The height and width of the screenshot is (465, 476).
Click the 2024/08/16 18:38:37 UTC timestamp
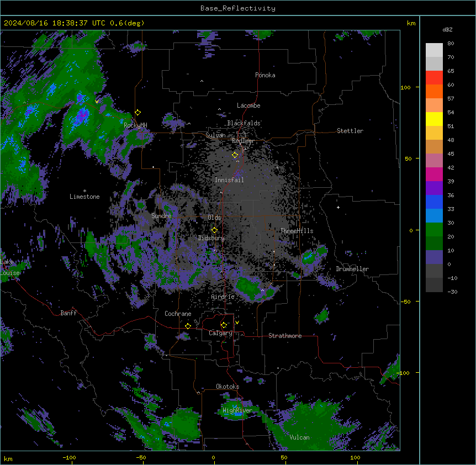tap(55, 23)
